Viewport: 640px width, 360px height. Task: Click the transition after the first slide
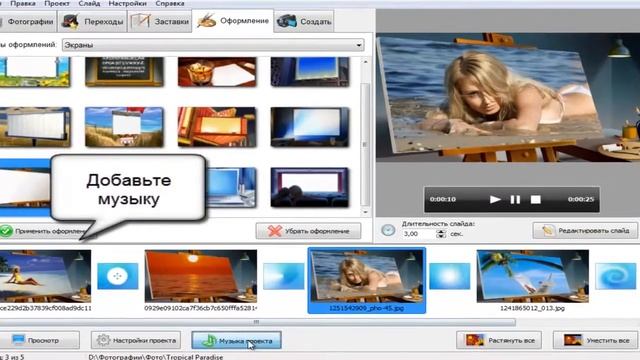tap(118, 276)
